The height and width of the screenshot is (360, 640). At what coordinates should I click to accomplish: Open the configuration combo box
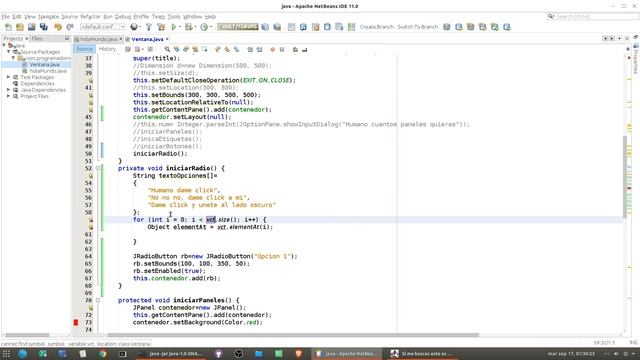click(x=103, y=27)
